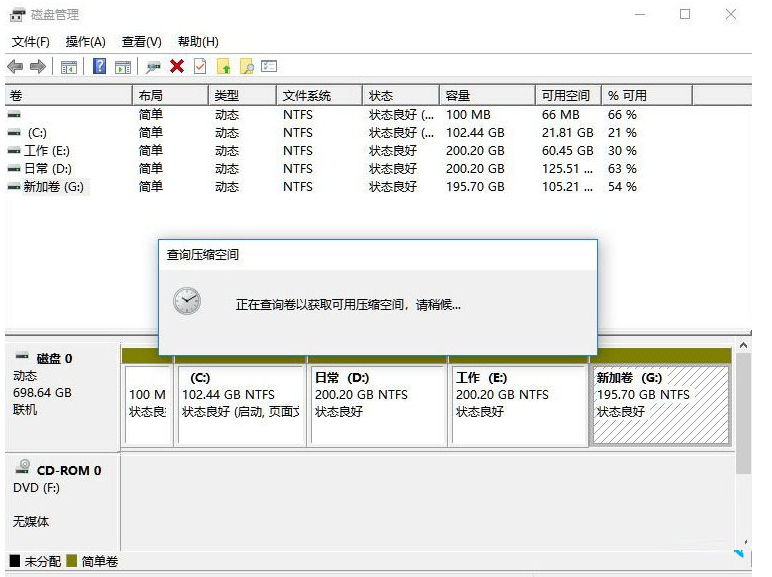The height and width of the screenshot is (577, 772).
Task: Open the 文件(F) menu
Action: point(31,42)
